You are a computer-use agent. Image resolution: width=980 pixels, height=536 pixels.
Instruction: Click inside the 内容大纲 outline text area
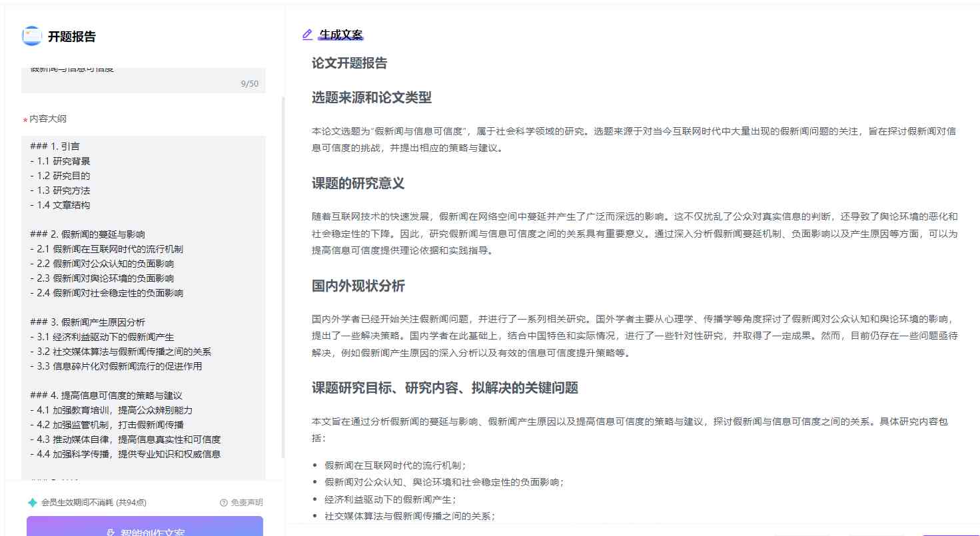(143, 308)
